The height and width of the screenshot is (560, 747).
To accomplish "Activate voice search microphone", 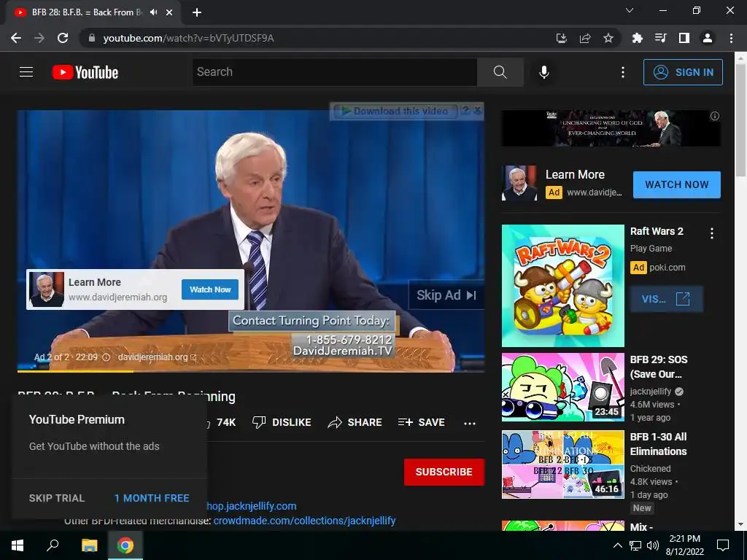I will pyautogui.click(x=544, y=72).
